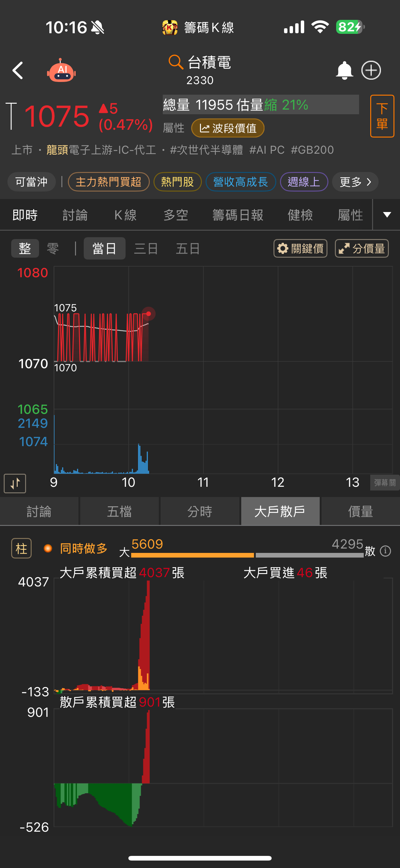400x868 pixels.
Task: Toggle the 柱 bar chart mode
Action: (21, 549)
